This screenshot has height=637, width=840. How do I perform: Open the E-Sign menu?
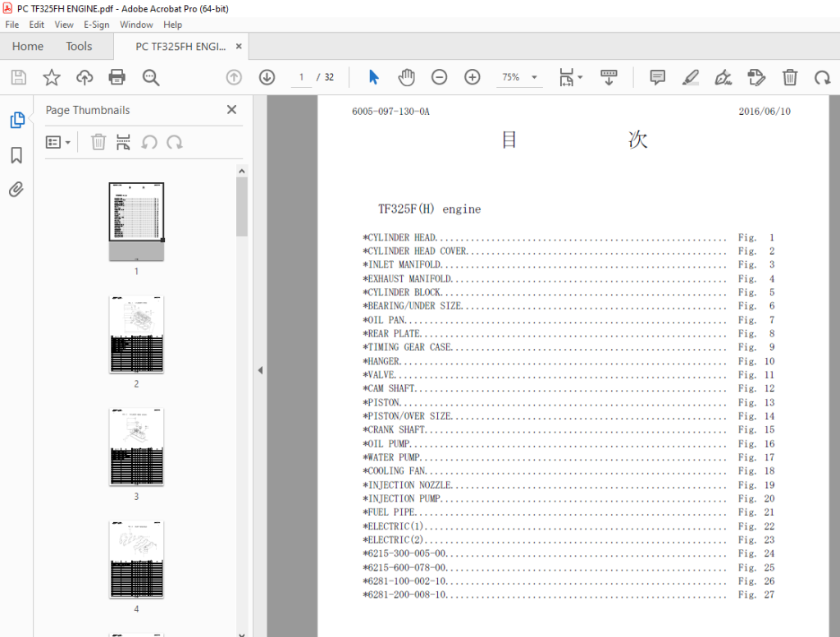(97, 25)
